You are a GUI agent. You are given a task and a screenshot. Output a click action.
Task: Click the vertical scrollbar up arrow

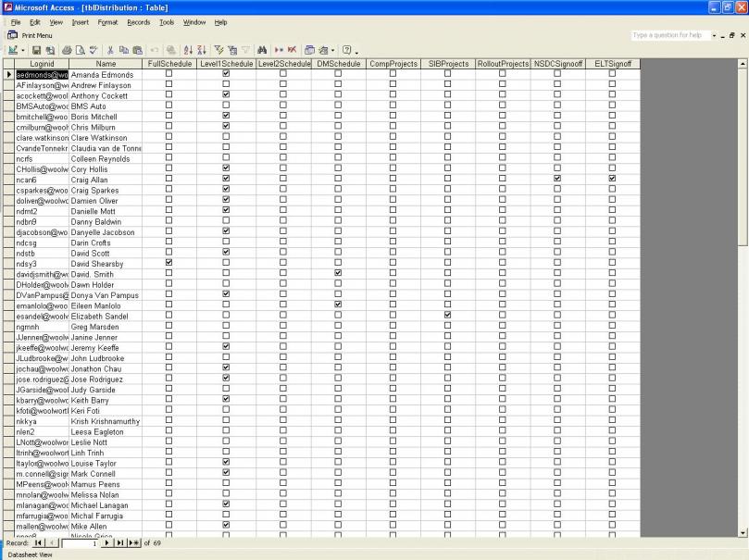(743, 64)
